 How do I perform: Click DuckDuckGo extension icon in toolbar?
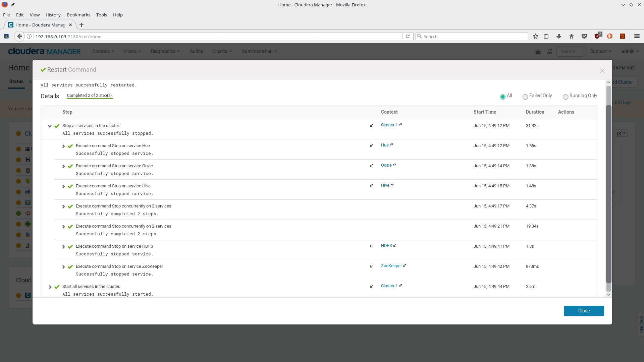click(x=610, y=36)
